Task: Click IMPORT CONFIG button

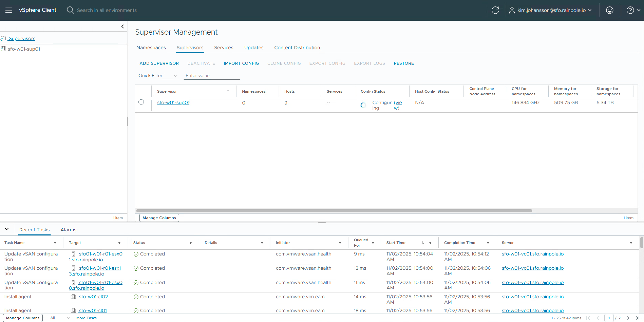Action: [241, 63]
